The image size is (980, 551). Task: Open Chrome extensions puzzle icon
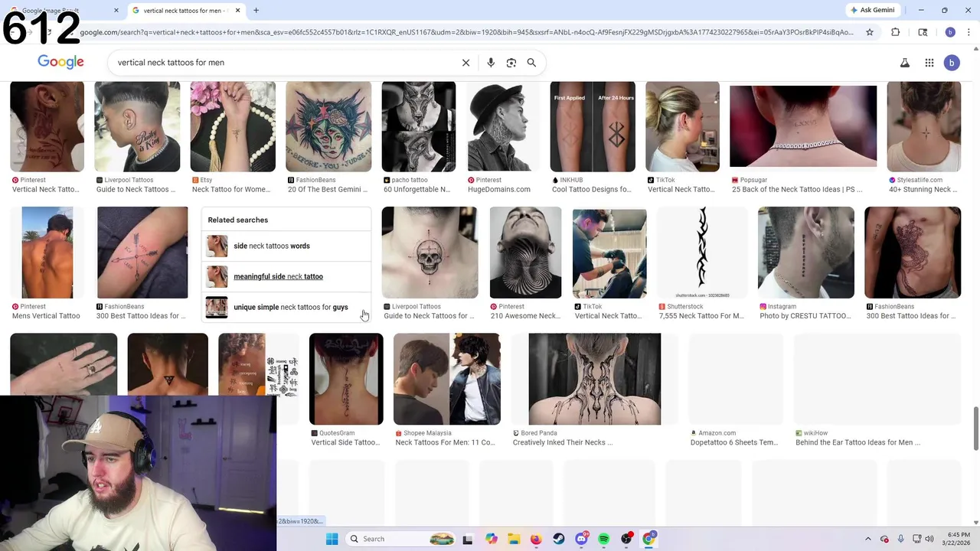pyautogui.click(x=896, y=32)
